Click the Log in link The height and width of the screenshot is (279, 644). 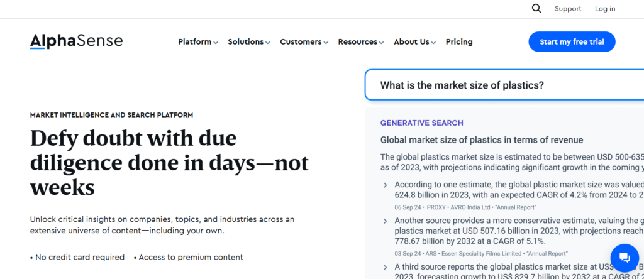605,9
